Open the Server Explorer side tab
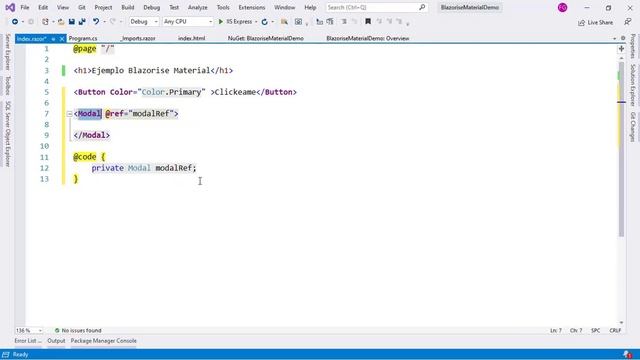 (7, 52)
